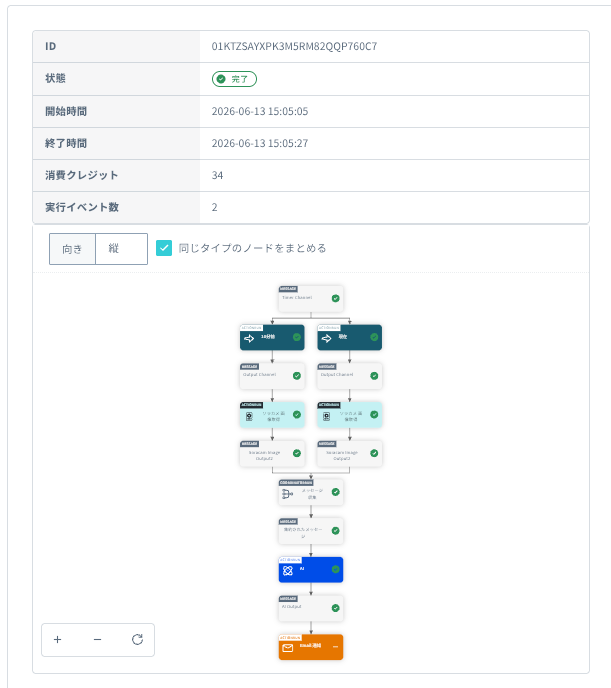
Task: Click the execution ID value text
Action: pyautogui.click(x=294, y=47)
